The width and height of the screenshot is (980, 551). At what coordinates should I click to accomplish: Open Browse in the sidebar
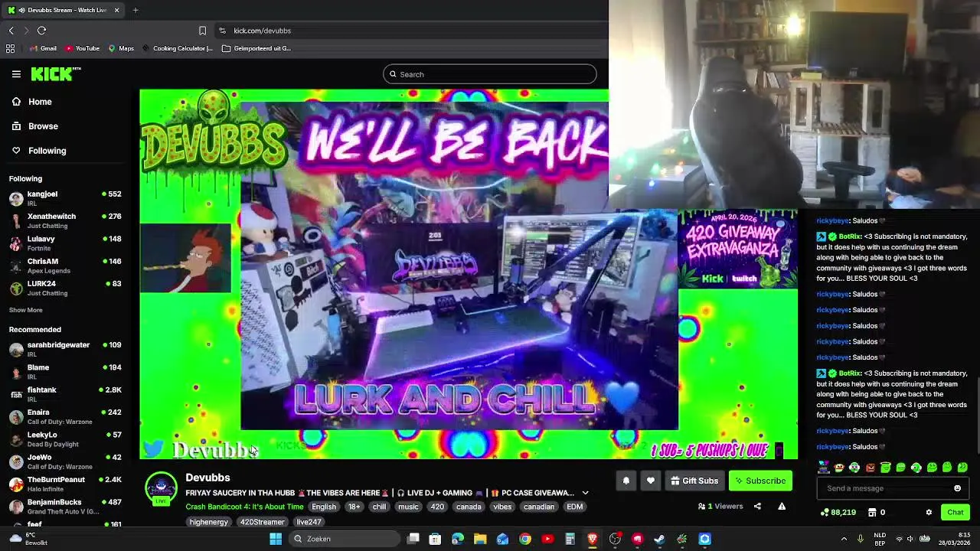pyautogui.click(x=43, y=126)
